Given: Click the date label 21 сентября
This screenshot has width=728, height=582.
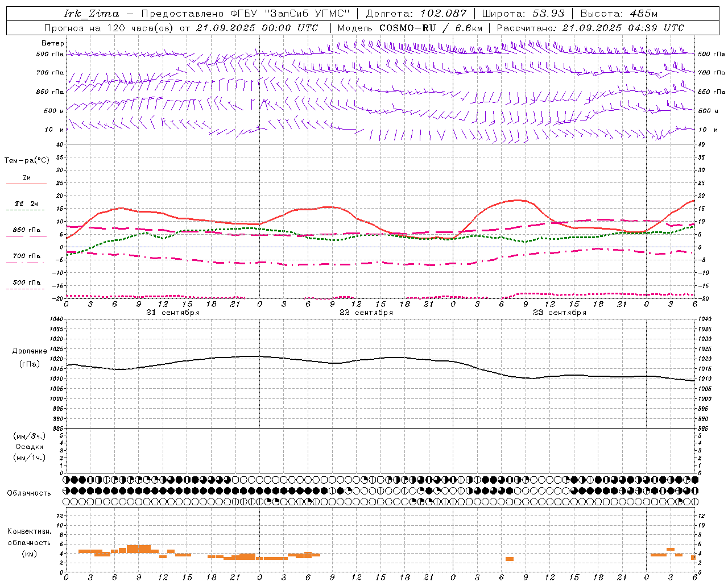Looking at the screenshot, I should 172,313.
